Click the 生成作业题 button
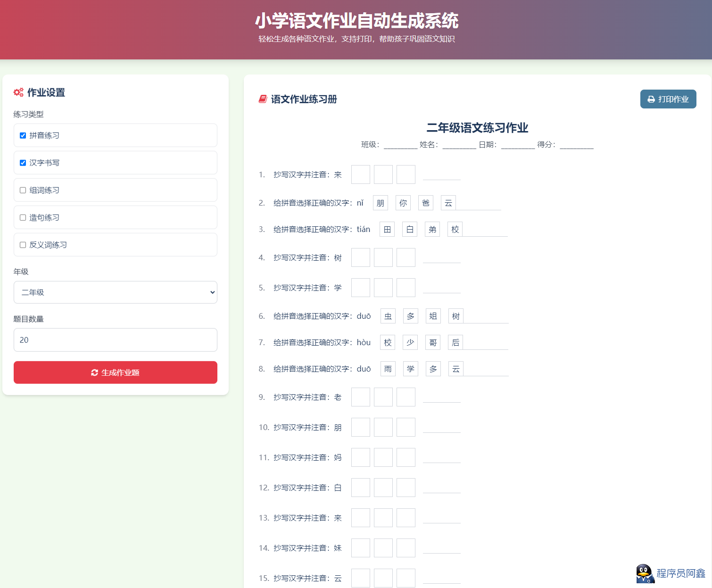 [116, 373]
